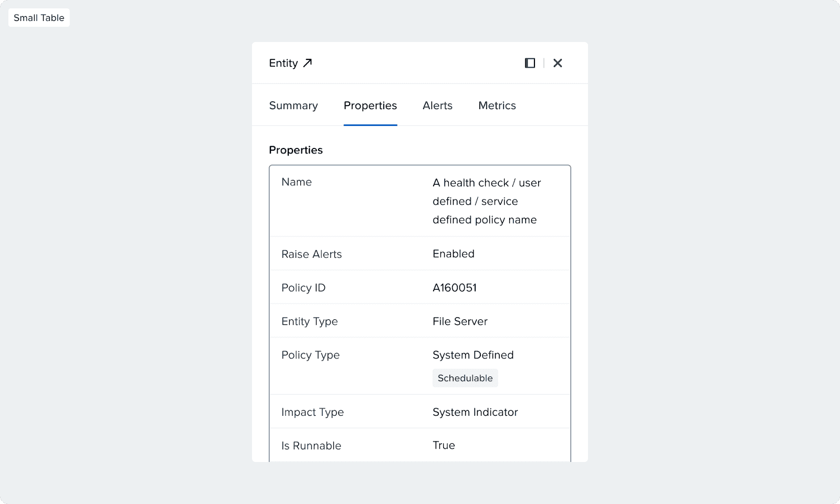Click the Is Runnable row label
The image size is (840, 504).
tap(311, 446)
